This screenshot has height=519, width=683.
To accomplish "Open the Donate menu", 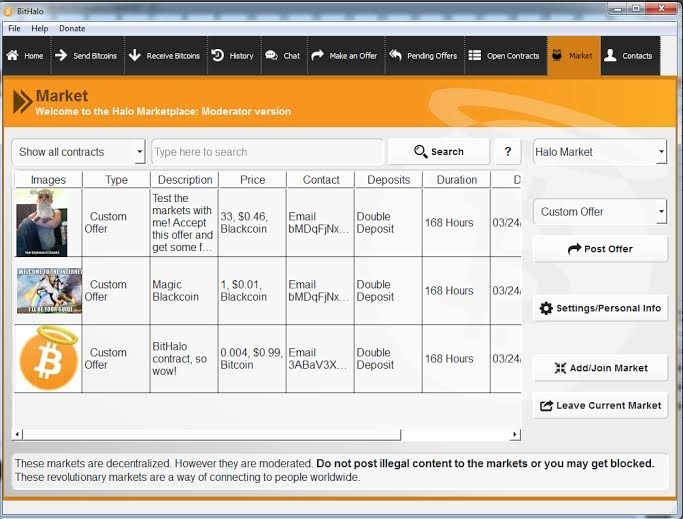I will pos(72,28).
